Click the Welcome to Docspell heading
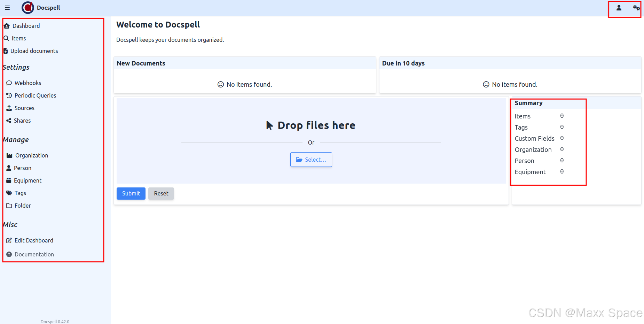 pos(158,25)
